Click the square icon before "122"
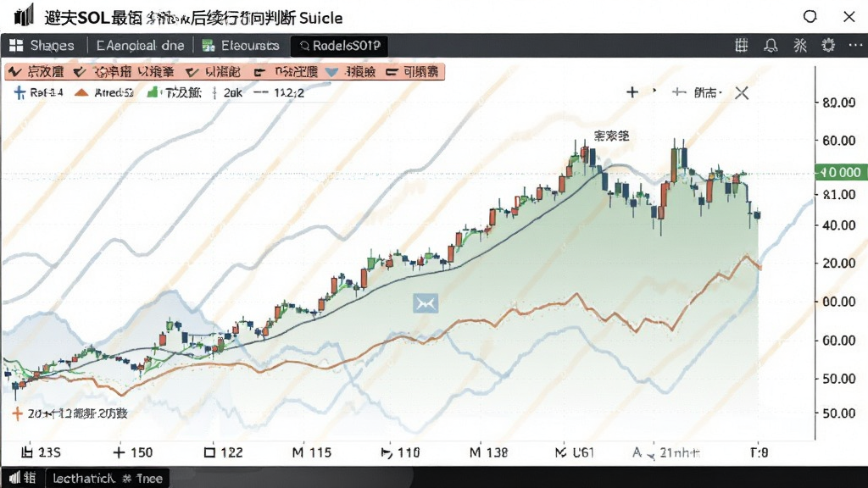 [x=209, y=452]
